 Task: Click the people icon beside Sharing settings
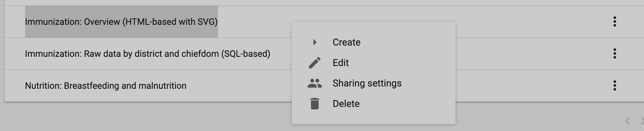(x=315, y=83)
